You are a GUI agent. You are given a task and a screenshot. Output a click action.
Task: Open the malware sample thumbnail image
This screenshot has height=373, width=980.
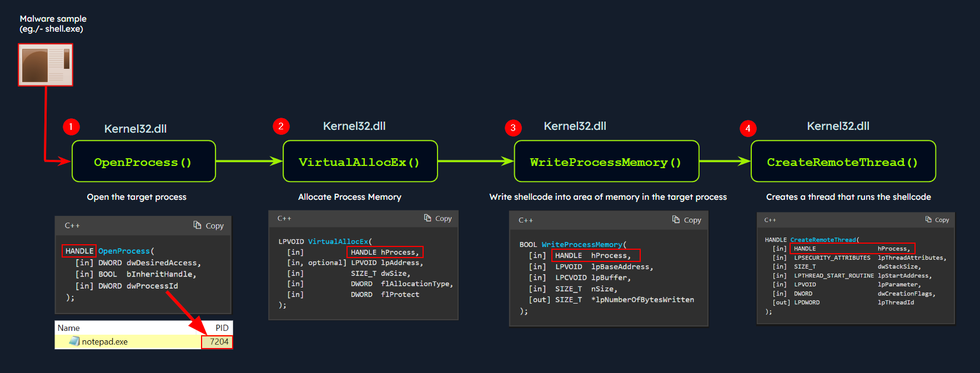(46, 65)
